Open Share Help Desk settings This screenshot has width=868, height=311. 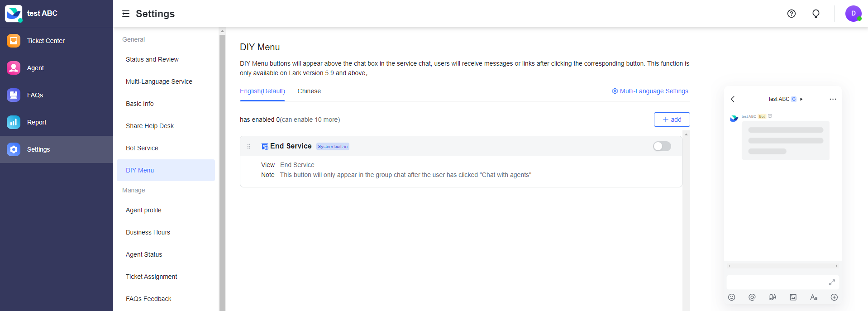(x=166, y=126)
